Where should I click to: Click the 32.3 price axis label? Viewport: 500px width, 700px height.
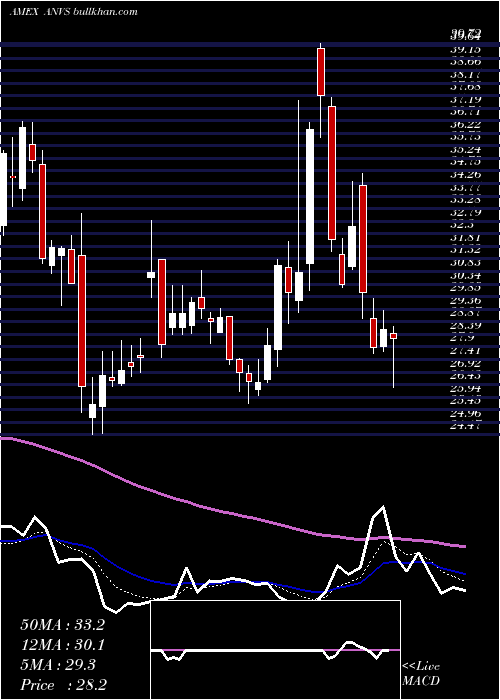461,225
